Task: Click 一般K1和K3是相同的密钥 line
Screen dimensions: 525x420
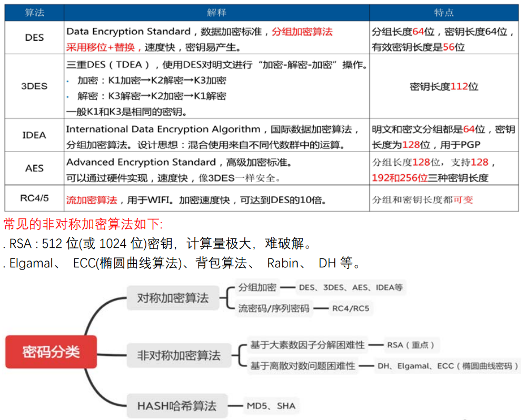Action: point(126,112)
